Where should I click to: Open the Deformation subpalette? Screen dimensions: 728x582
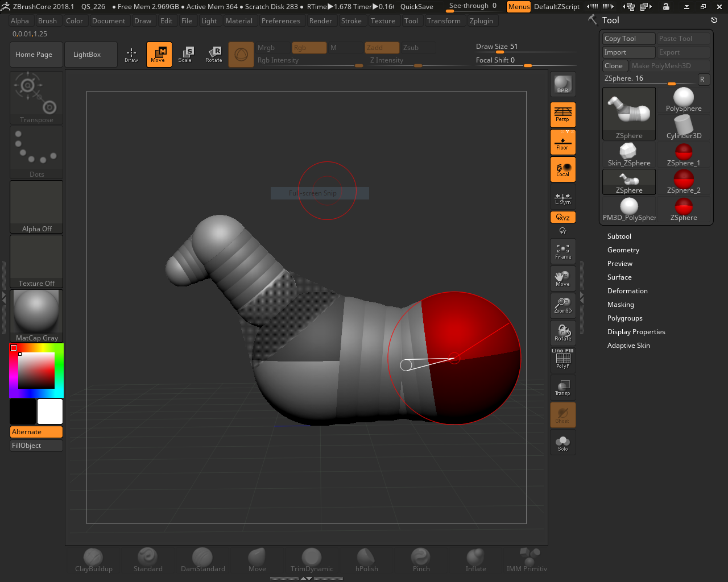pos(627,290)
